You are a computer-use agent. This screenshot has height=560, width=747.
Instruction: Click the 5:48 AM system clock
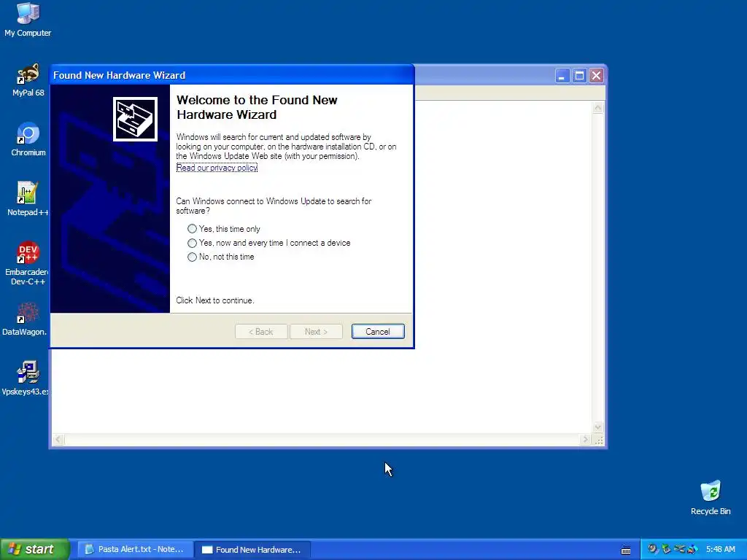click(720, 549)
